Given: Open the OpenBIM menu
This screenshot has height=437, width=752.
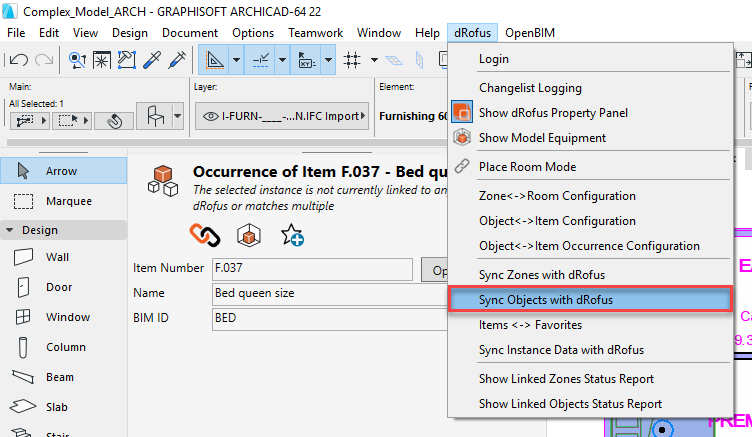Looking at the screenshot, I should tap(529, 32).
